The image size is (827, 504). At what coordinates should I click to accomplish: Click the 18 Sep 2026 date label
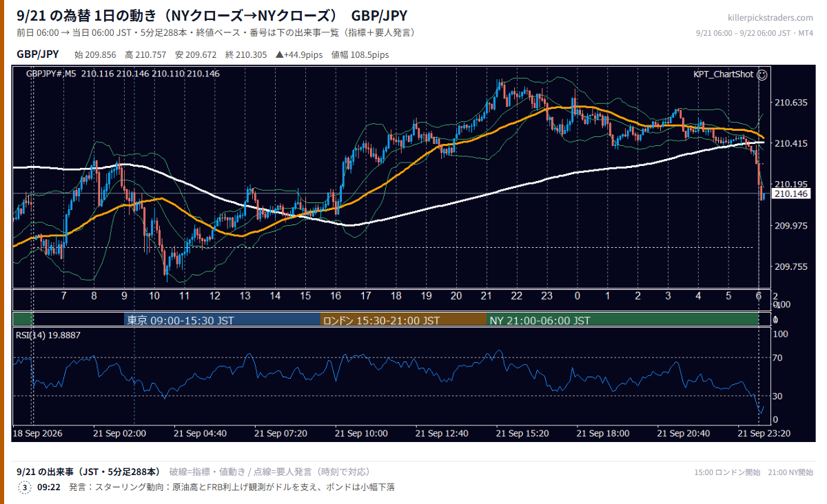point(38,434)
